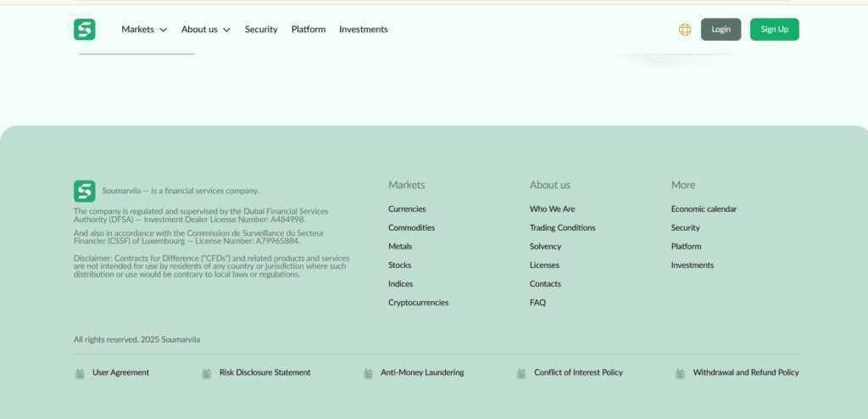Click the Anti-Money Laundering document icon
The width and height of the screenshot is (868, 419).
coord(368,373)
